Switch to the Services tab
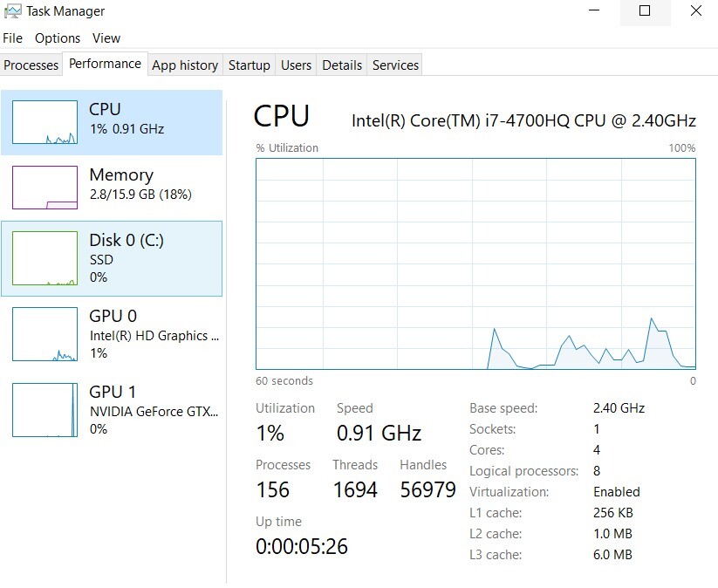 tap(395, 65)
